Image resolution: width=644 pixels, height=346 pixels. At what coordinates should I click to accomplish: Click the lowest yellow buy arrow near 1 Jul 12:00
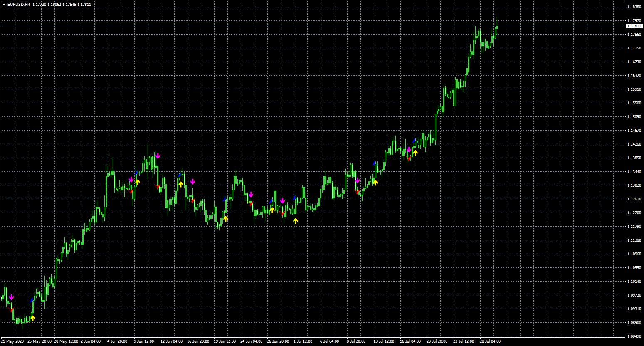tap(295, 221)
